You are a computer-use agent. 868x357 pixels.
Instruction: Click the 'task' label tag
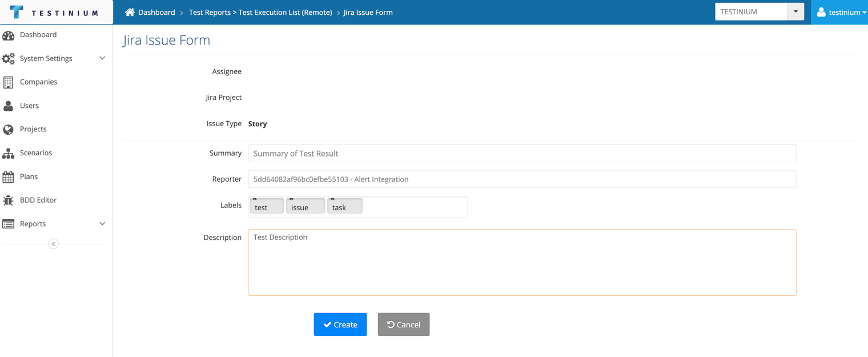pyautogui.click(x=345, y=207)
